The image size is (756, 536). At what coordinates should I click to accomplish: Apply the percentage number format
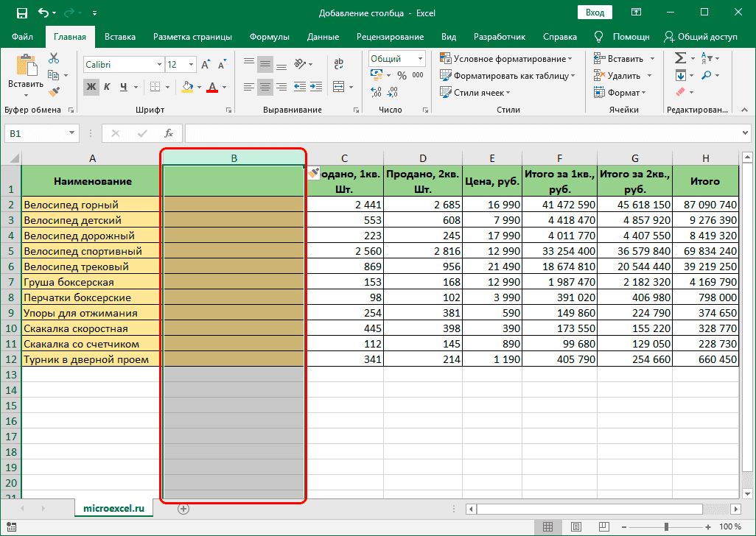402,75
